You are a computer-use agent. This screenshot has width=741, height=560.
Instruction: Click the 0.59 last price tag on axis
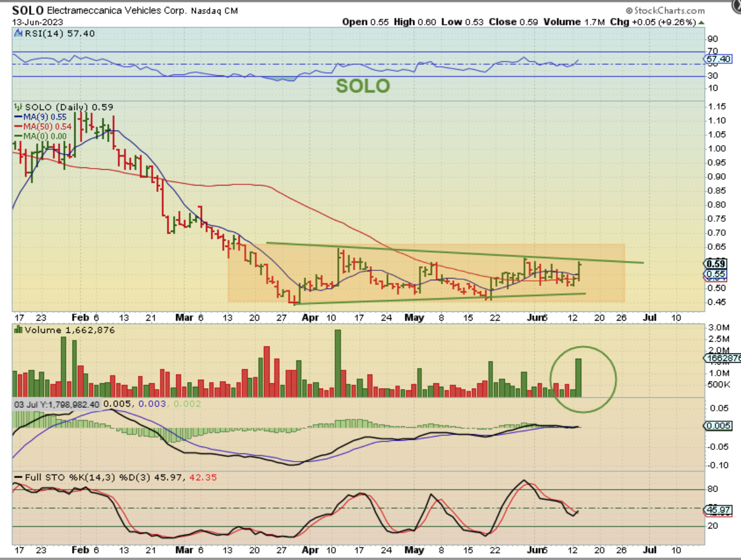tap(716, 264)
